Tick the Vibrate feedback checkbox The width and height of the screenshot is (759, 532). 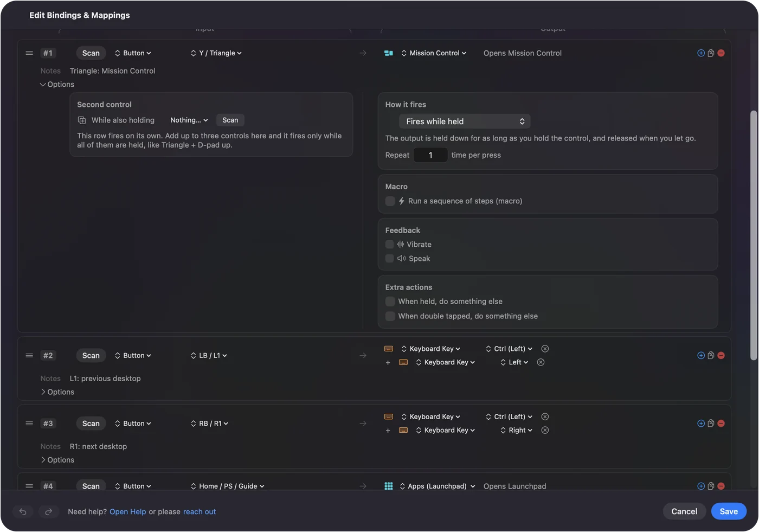[x=390, y=245]
